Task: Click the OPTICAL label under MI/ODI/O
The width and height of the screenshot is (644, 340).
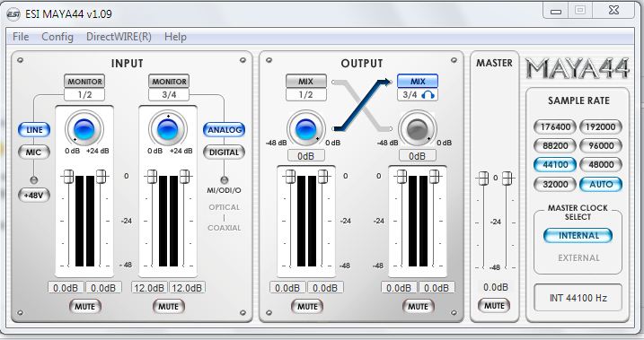Action: [225, 207]
